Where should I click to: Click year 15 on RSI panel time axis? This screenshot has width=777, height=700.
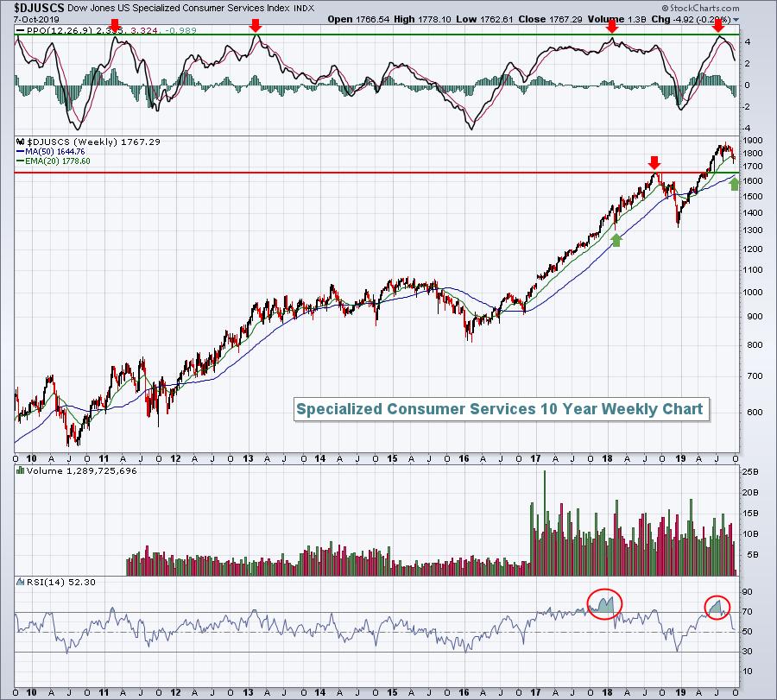click(x=392, y=692)
